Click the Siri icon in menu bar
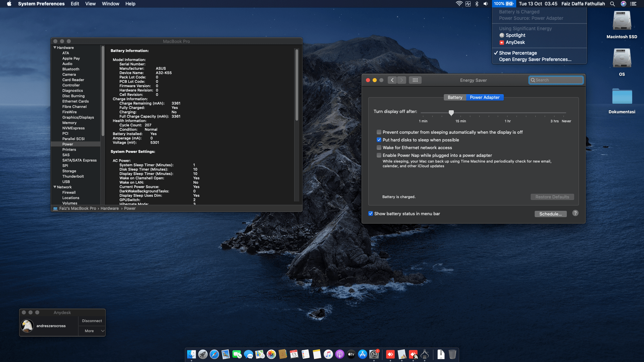Image resolution: width=644 pixels, height=362 pixels. (624, 4)
